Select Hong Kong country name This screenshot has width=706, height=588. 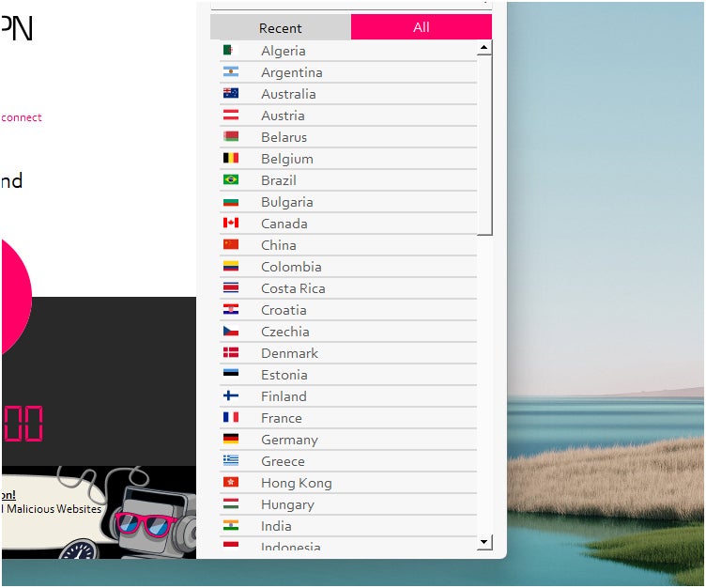point(297,484)
